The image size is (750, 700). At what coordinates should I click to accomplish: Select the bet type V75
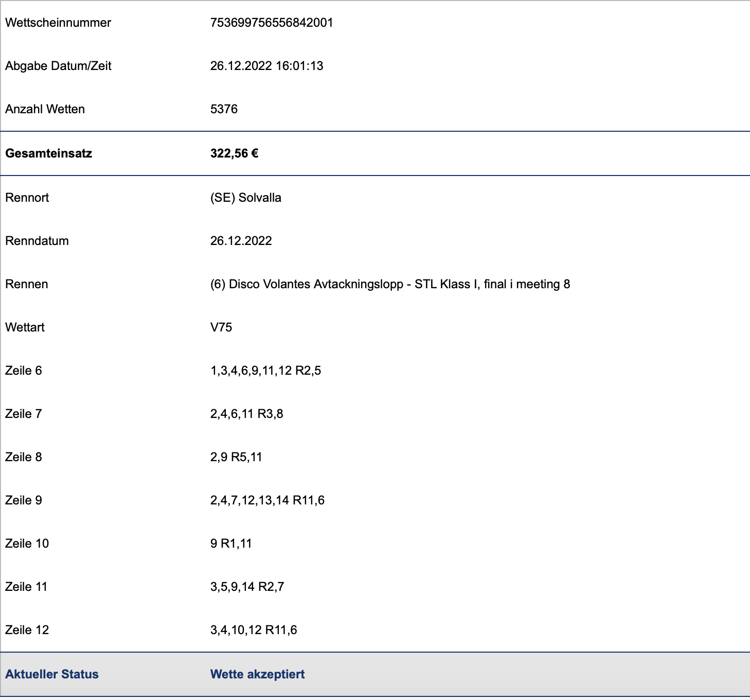click(221, 327)
